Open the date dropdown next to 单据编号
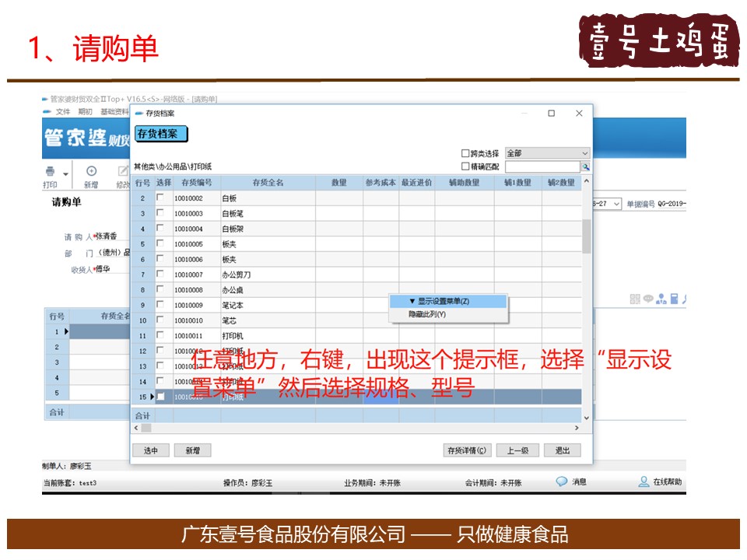The image size is (747, 560). point(616,204)
